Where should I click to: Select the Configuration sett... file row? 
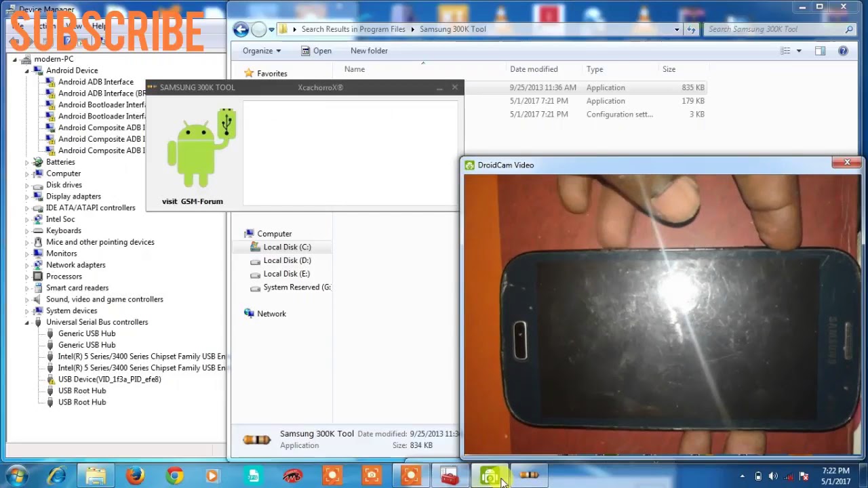[587, 115]
